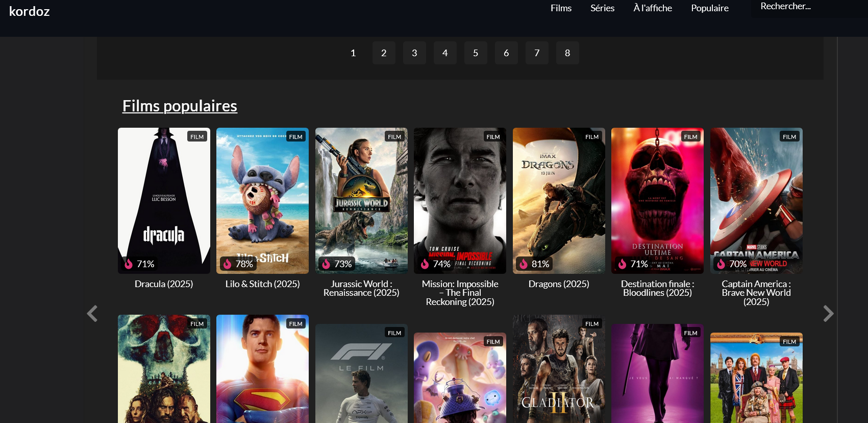This screenshot has width=868, height=423.
Task: Open the Séries menu item
Action: [602, 8]
